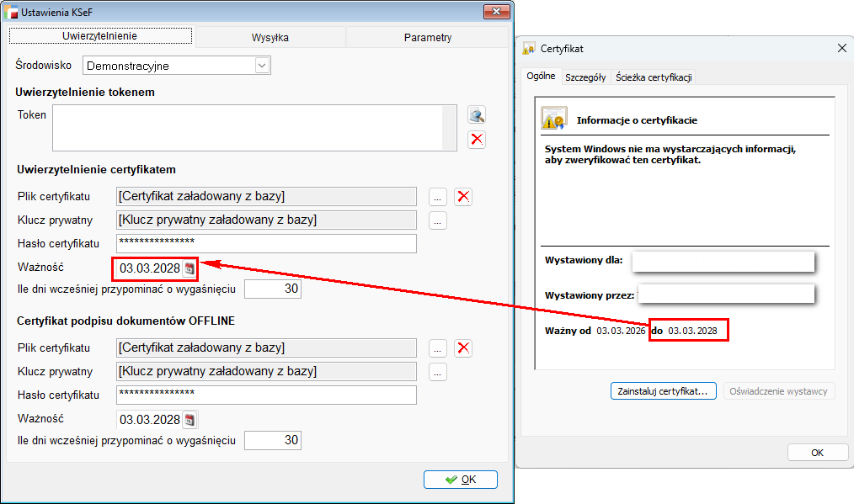Open the calendar icon for OFFLINE certificate Ważność
The height and width of the screenshot is (504, 854).
click(x=189, y=420)
